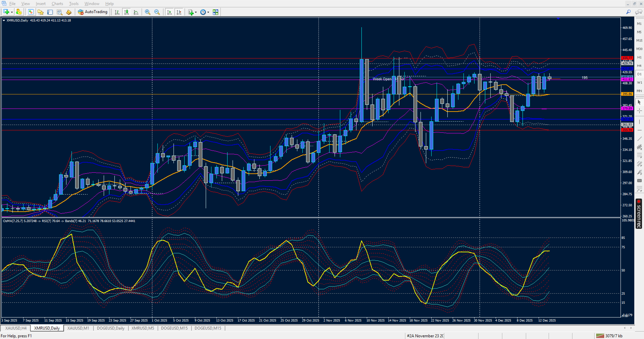Toggle the Market Watch panel

tap(31, 12)
